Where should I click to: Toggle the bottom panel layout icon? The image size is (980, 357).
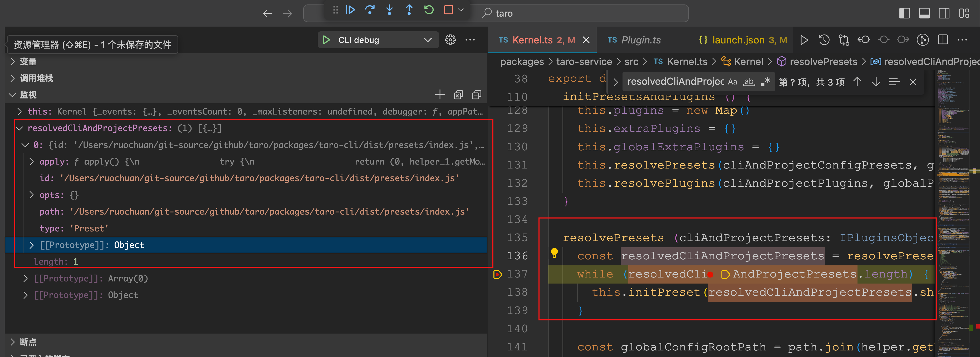coord(924,13)
